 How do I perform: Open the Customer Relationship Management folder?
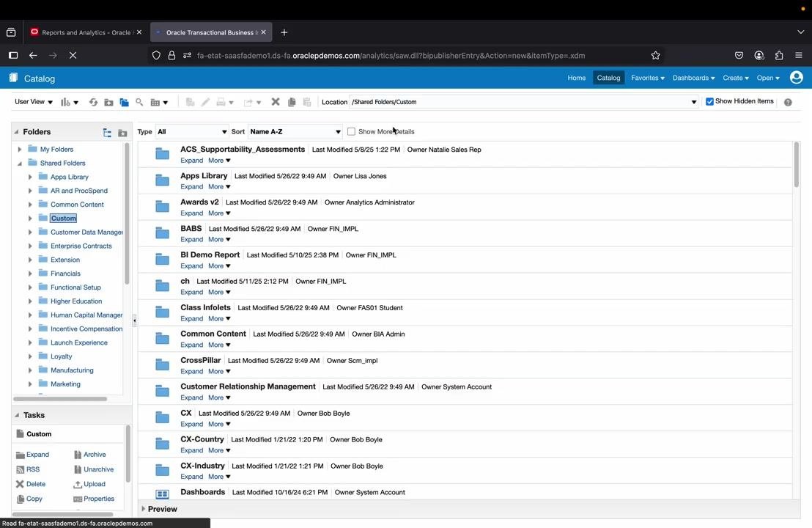click(x=248, y=386)
